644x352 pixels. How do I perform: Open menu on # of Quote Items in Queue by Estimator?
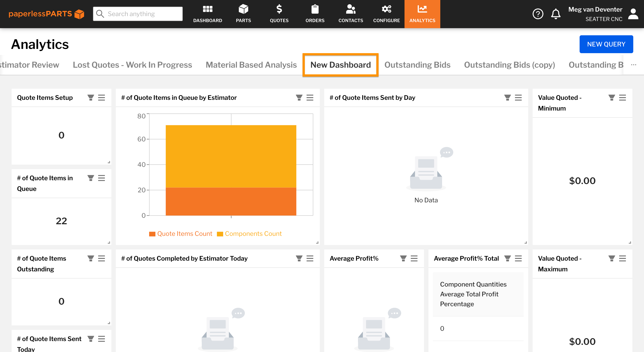310,98
